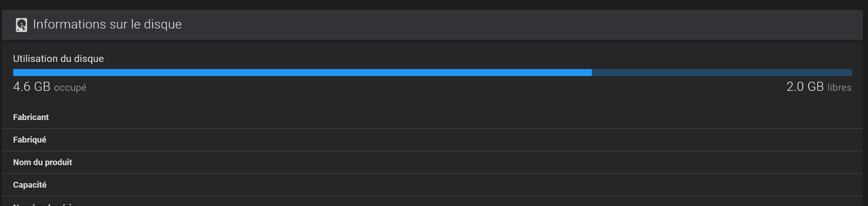868x206 pixels.
Task: Select the Fabricant row label
Action: (x=31, y=117)
